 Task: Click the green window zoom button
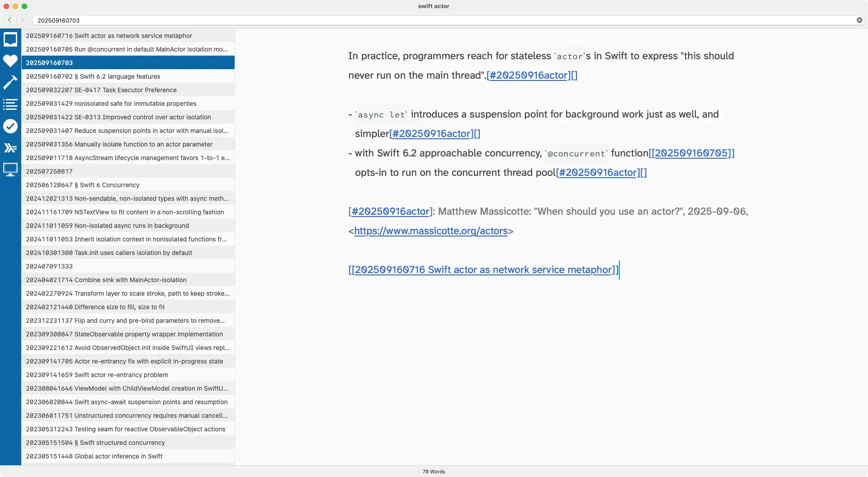24,6
